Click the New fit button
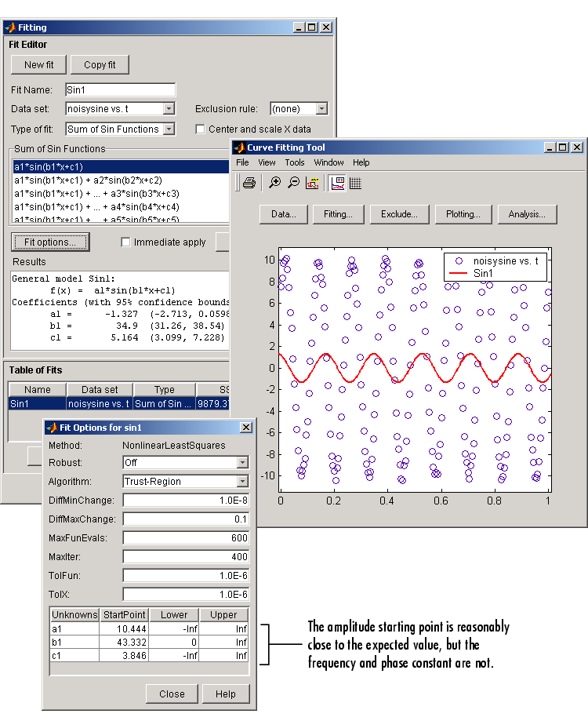588x721 pixels. point(39,65)
